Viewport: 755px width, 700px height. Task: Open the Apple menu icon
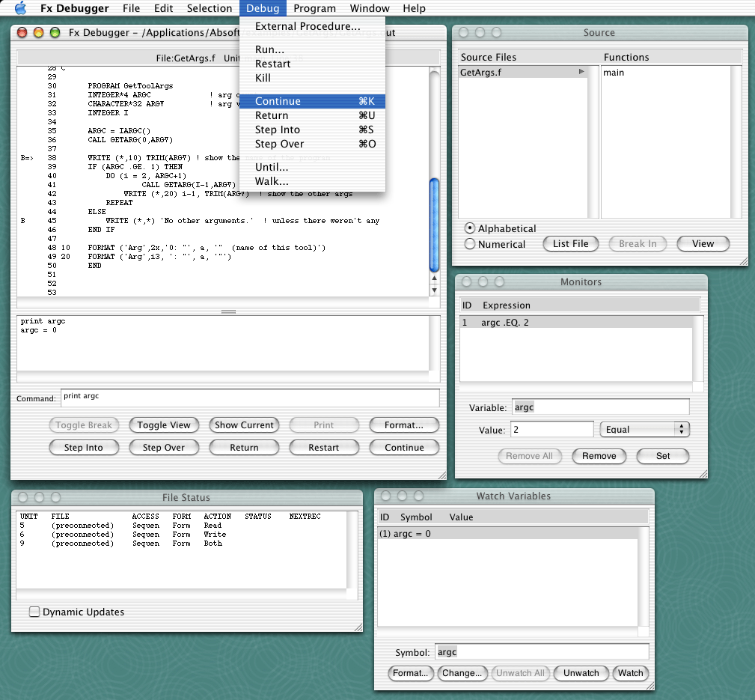point(20,8)
